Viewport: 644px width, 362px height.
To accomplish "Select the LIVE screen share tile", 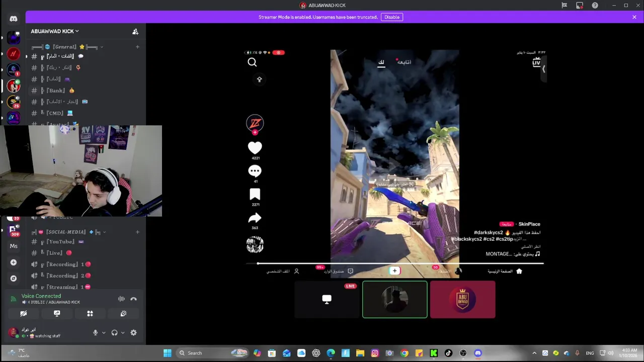I will tap(327, 300).
